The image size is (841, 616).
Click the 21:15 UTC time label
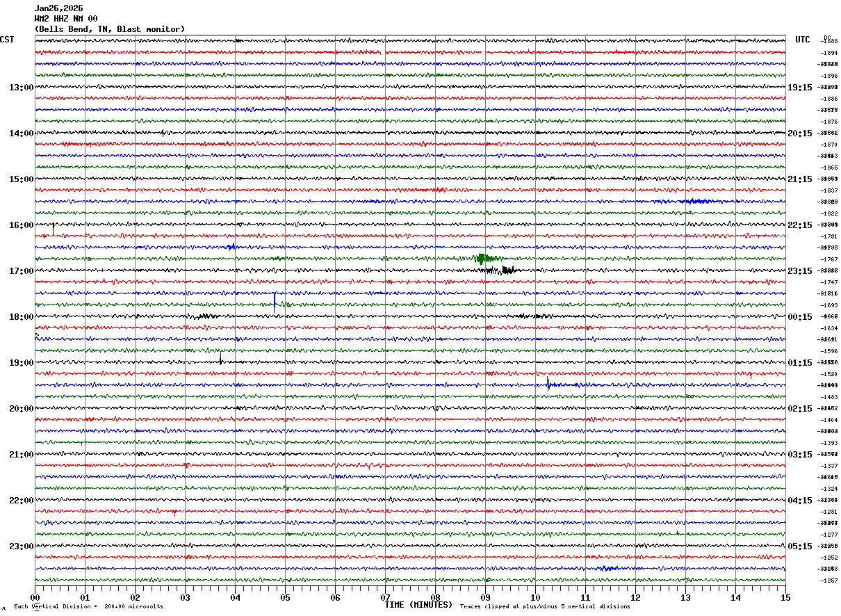pyautogui.click(x=800, y=179)
